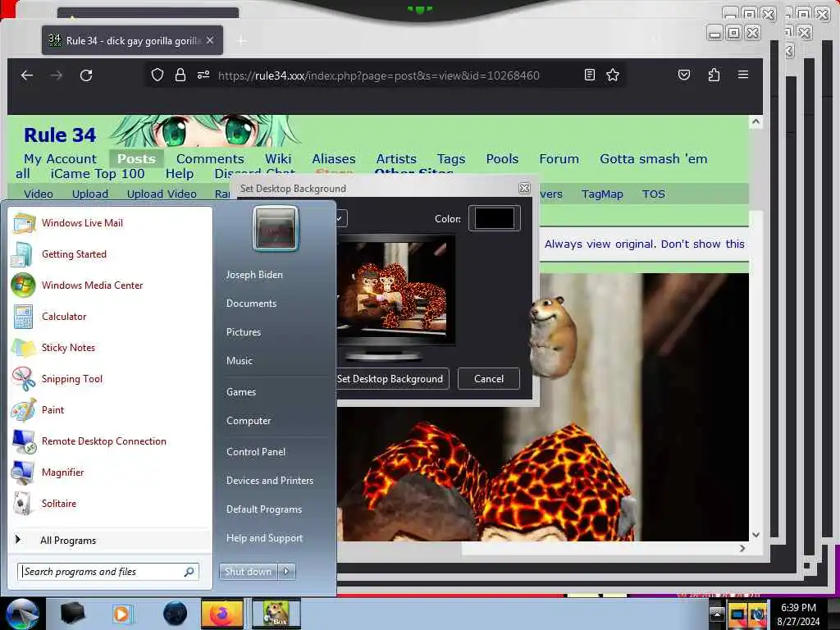This screenshot has width=840, height=630.
Task: Open the TagMap link
Action: click(602, 194)
